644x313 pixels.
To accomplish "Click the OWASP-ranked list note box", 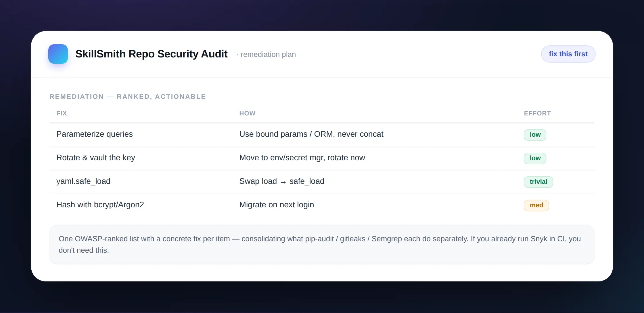I will pyautogui.click(x=322, y=245).
